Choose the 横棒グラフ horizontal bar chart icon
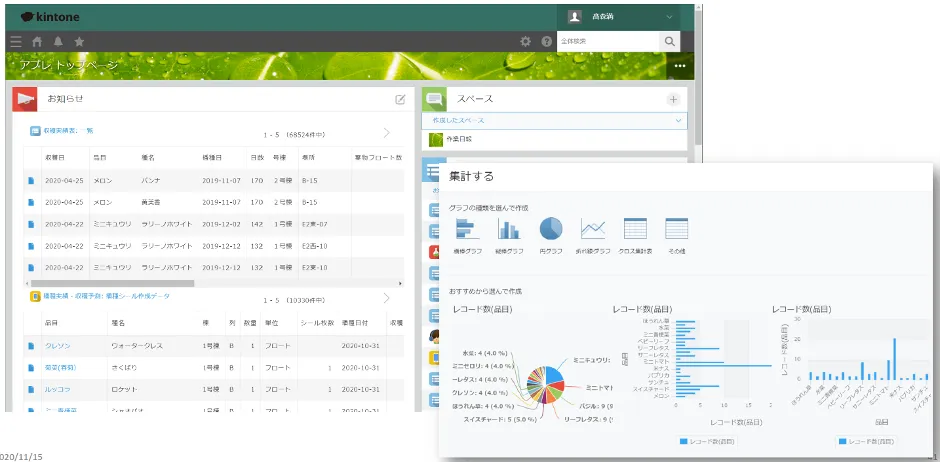 467,229
